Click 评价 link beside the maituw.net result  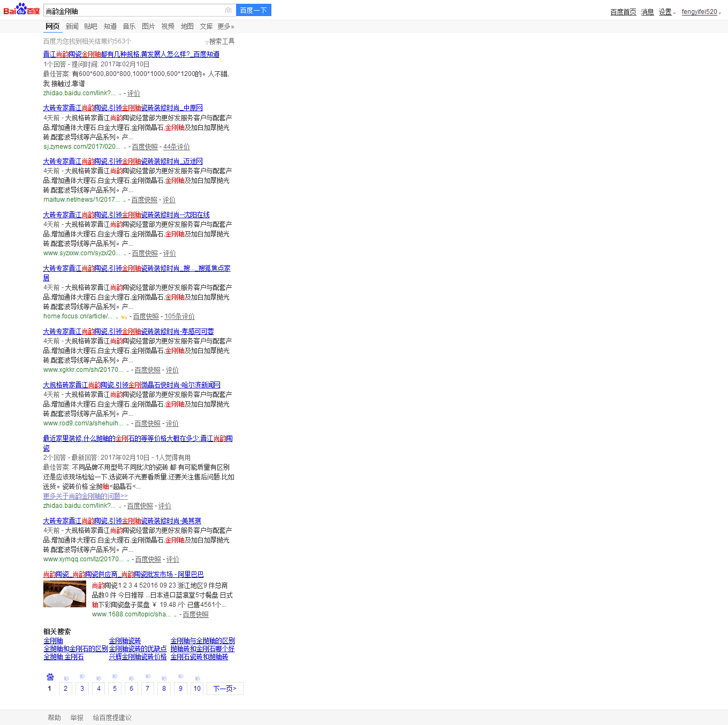169,200
